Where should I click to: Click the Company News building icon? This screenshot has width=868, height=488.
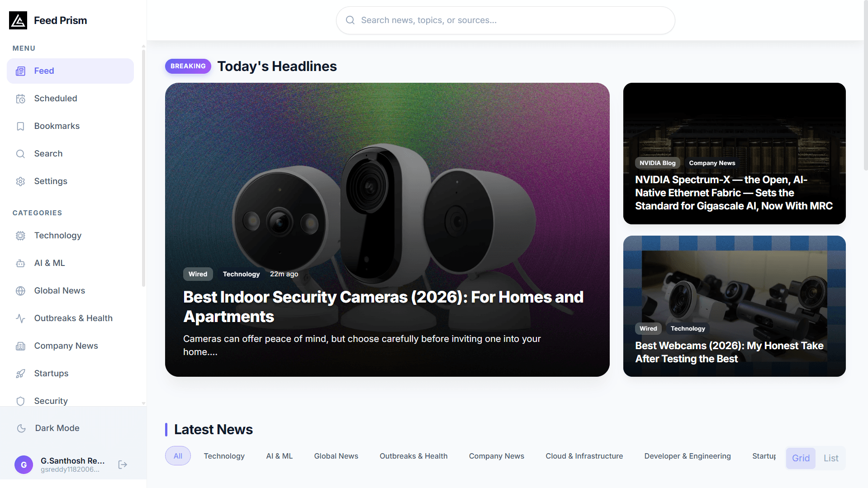point(20,346)
